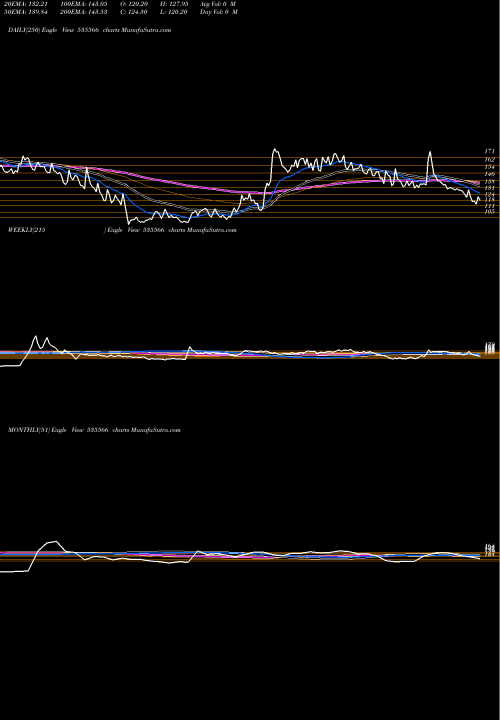Click the 154 price axis label
Screen dimensions: 500x720
pyautogui.click(x=489, y=167)
